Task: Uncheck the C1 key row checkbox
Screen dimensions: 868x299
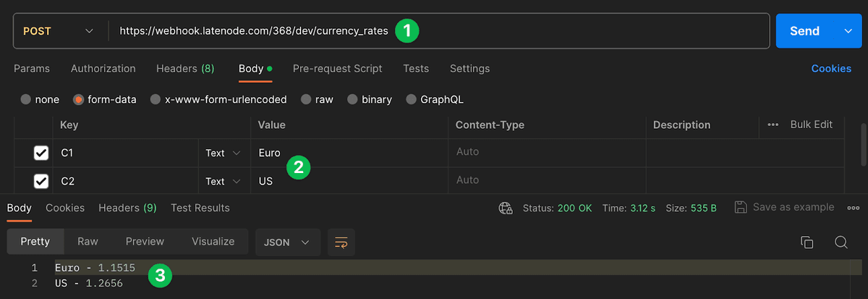Action: click(x=41, y=153)
